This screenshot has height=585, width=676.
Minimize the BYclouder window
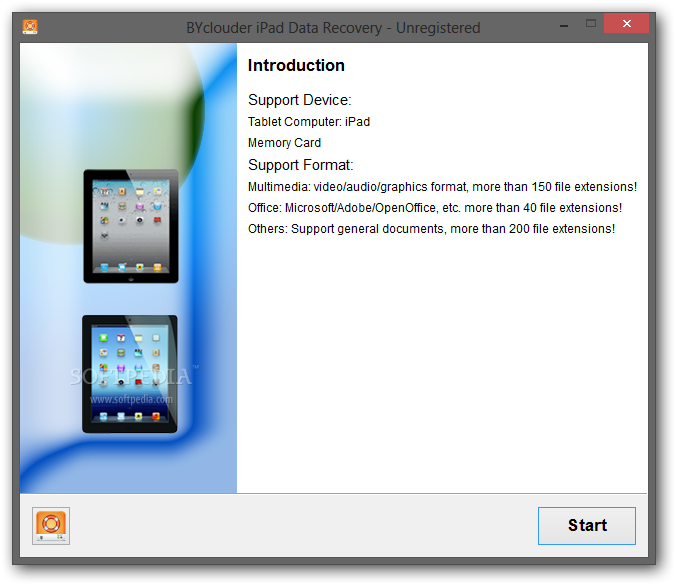coord(564,26)
